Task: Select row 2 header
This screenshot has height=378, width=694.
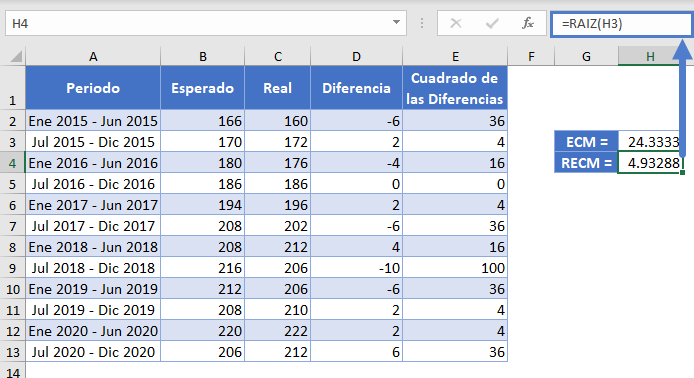Action: 12,121
